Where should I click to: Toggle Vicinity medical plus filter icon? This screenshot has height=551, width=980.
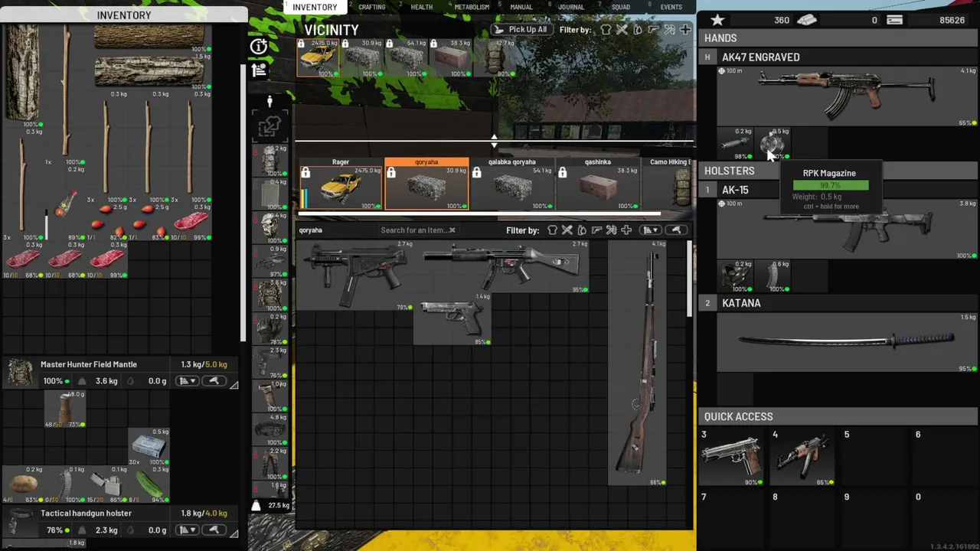click(x=685, y=30)
